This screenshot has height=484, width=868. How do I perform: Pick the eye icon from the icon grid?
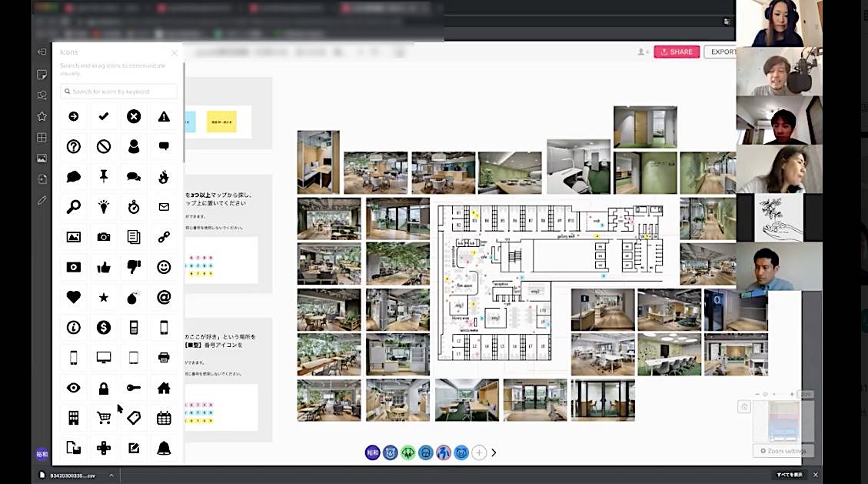tap(74, 388)
